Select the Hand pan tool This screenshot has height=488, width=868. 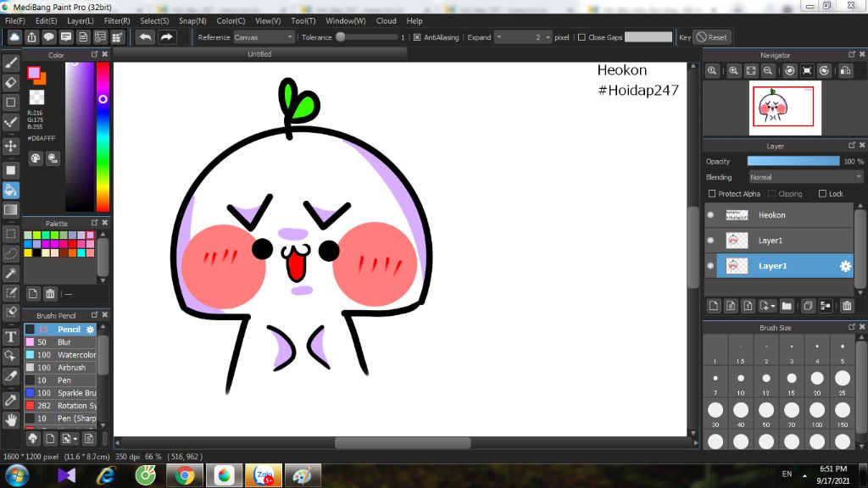[10, 420]
